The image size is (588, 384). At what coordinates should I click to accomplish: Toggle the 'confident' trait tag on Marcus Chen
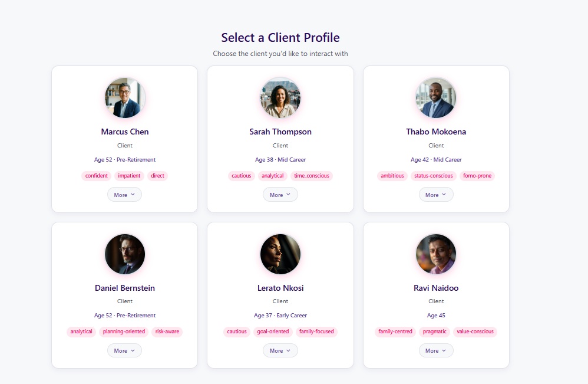click(x=96, y=176)
